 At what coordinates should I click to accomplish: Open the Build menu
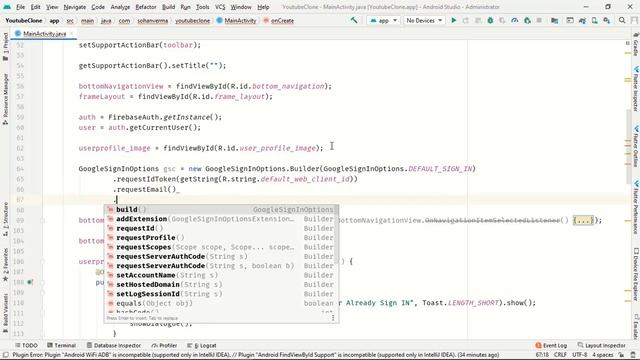click(x=168, y=7)
